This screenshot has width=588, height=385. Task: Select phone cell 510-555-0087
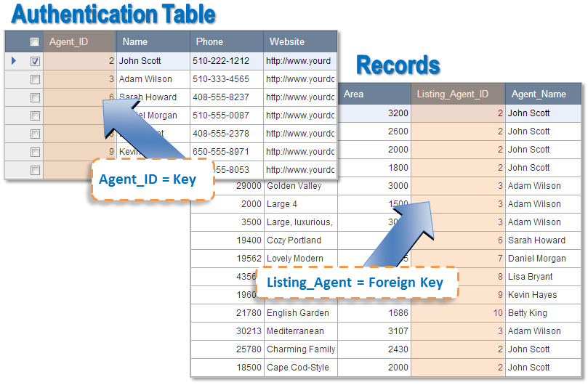tap(227, 115)
